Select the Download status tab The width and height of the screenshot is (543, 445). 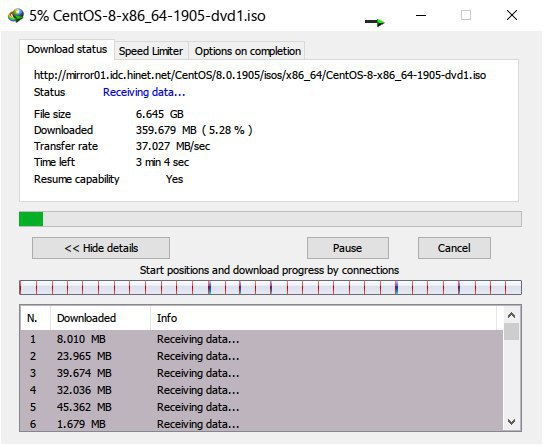click(x=67, y=50)
